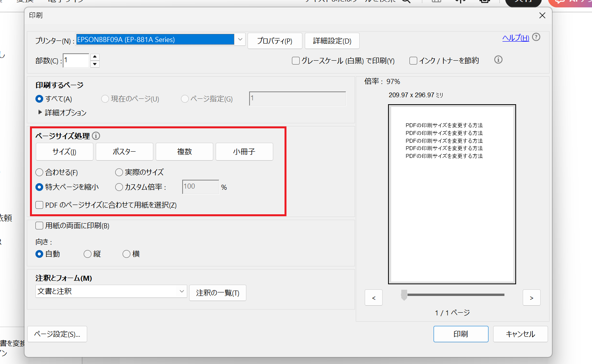592x364 pixels.
Task: Click the info icon beside インク/トナーを節約
Action: pyautogui.click(x=498, y=60)
